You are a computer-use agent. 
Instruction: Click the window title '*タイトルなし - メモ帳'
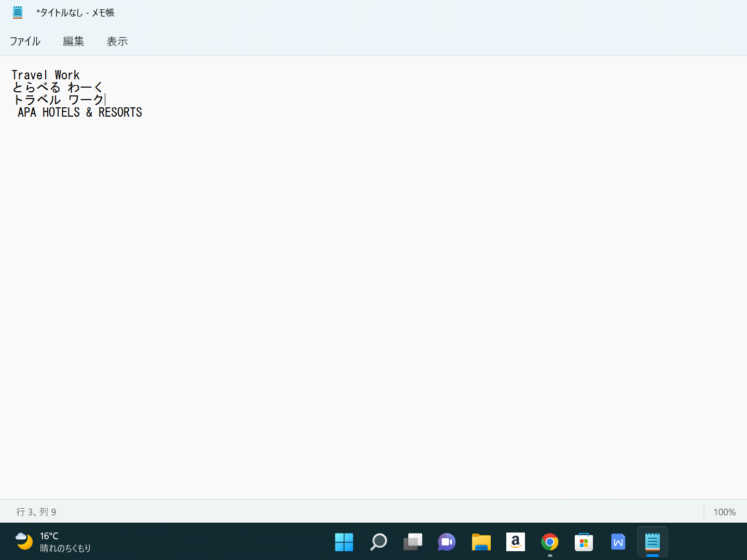[75, 12]
